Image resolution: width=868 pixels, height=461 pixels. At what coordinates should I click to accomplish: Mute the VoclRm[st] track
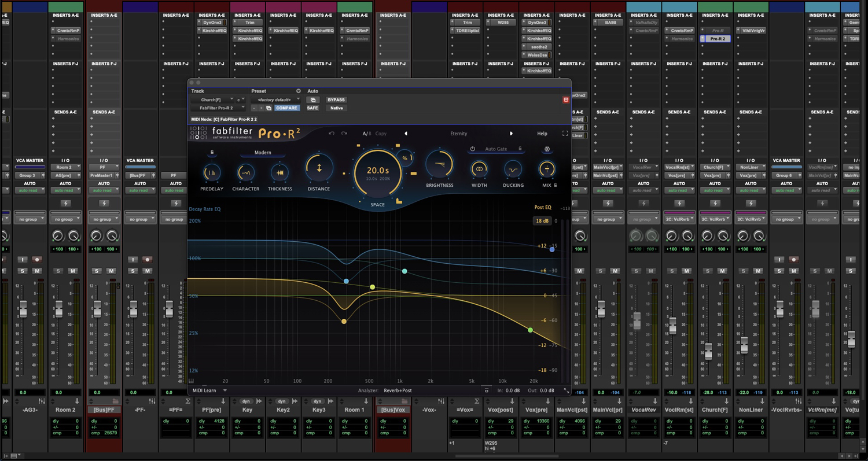tap(687, 271)
